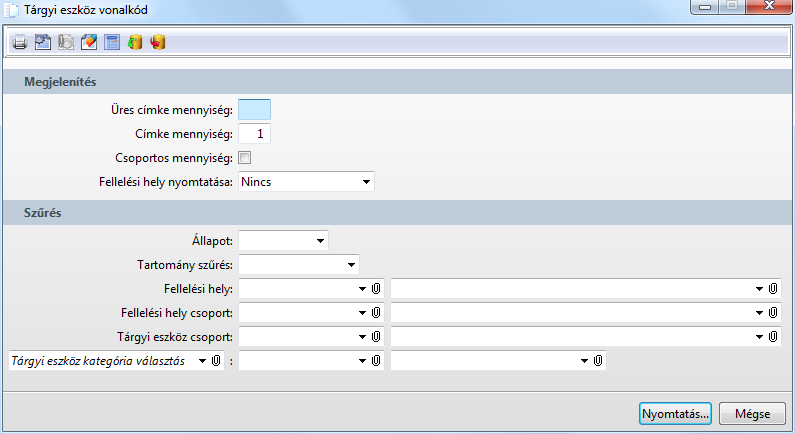This screenshot has height=434, width=795.
Task: Focus the Címke mennyiség field showing 1
Action: [x=255, y=134]
